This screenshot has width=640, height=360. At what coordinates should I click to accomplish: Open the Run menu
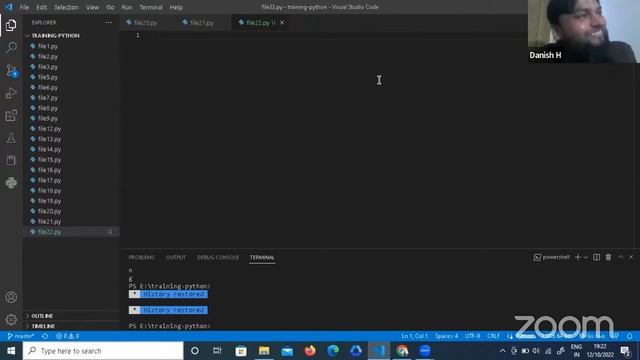click(x=127, y=7)
